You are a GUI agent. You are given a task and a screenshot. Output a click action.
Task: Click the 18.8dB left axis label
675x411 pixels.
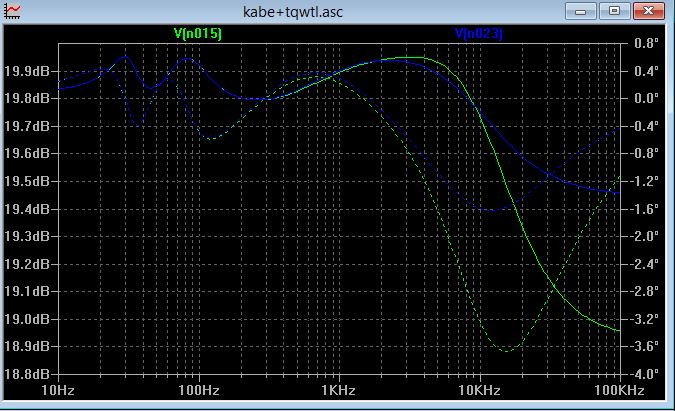27,374
